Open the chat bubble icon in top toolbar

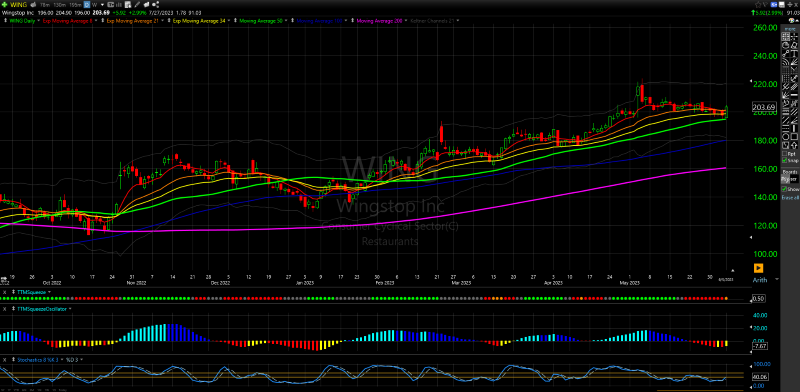click(146, 5)
